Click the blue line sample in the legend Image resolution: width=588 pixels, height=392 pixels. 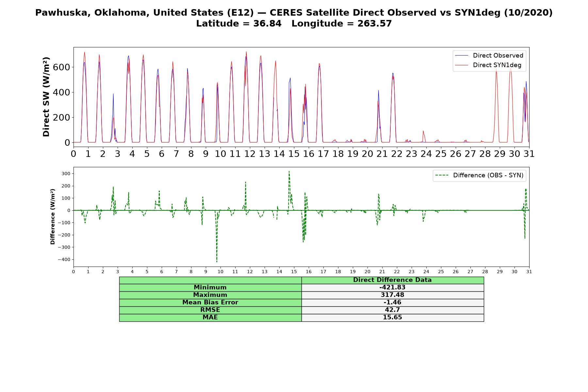462,56
